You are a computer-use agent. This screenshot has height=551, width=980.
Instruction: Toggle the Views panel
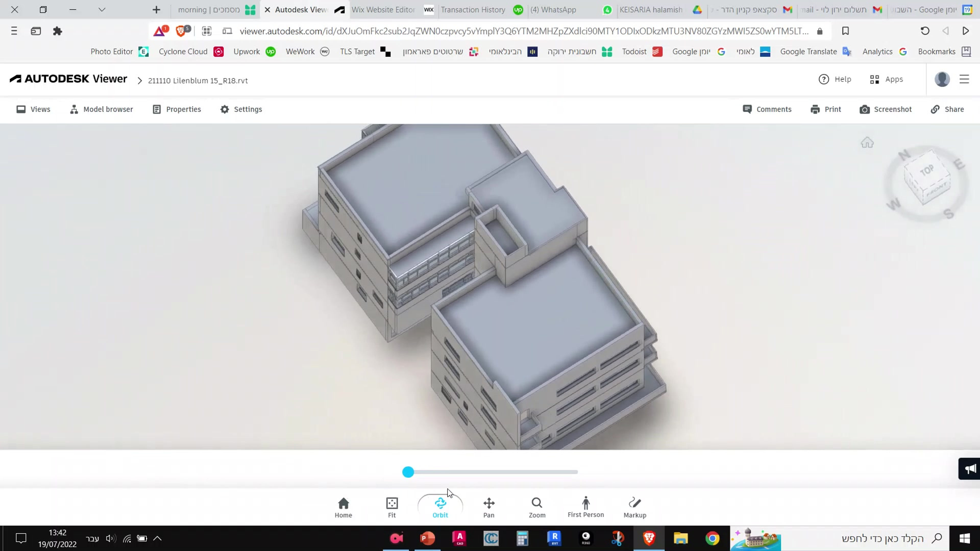click(x=33, y=109)
